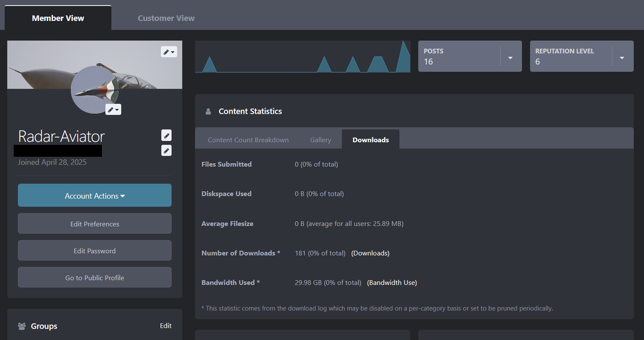Open Content Count Breakdown tab
The width and height of the screenshot is (644, 340).
(x=248, y=140)
